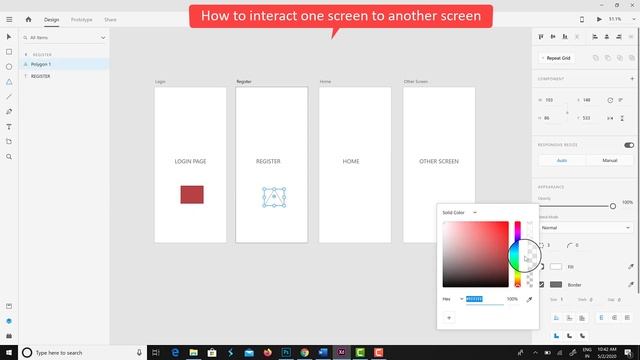The width and height of the screenshot is (640, 360).
Task: Toggle the Fill checkbox
Action: [x=542, y=267]
